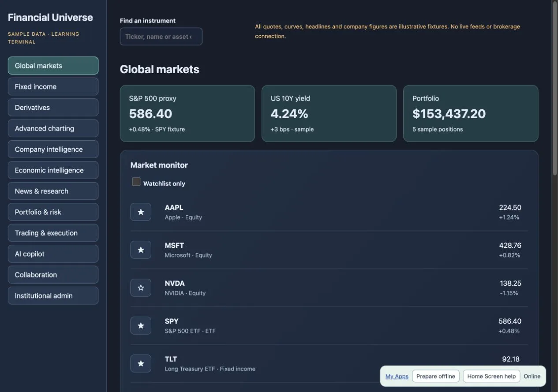Go to the Derivatives section
Viewport: 558px width, 392px height.
click(x=53, y=108)
